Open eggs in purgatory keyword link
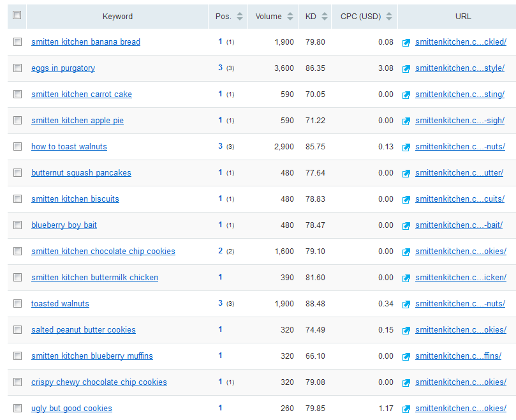The height and width of the screenshot is (420, 516). [x=63, y=68]
